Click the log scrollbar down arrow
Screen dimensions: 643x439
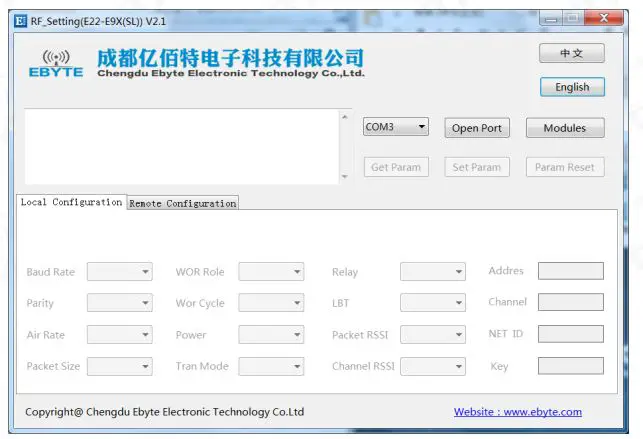tap(345, 177)
